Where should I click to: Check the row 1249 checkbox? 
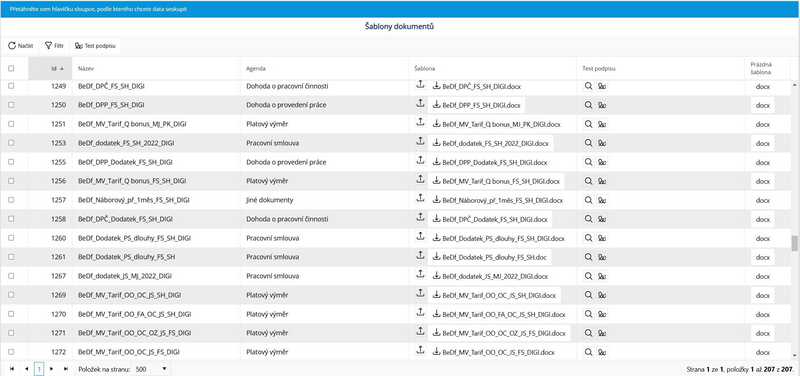11,86
